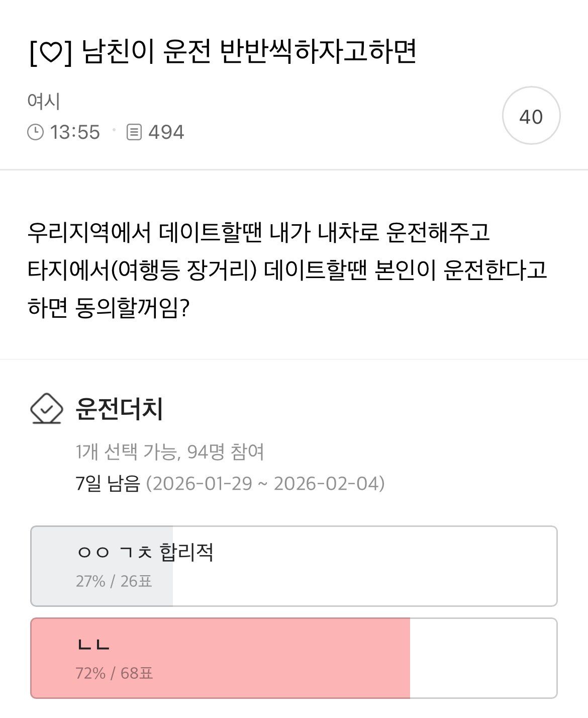Click the 72% / 68표 vote result
This screenshot has height=718, width=588.
(114, 673)
